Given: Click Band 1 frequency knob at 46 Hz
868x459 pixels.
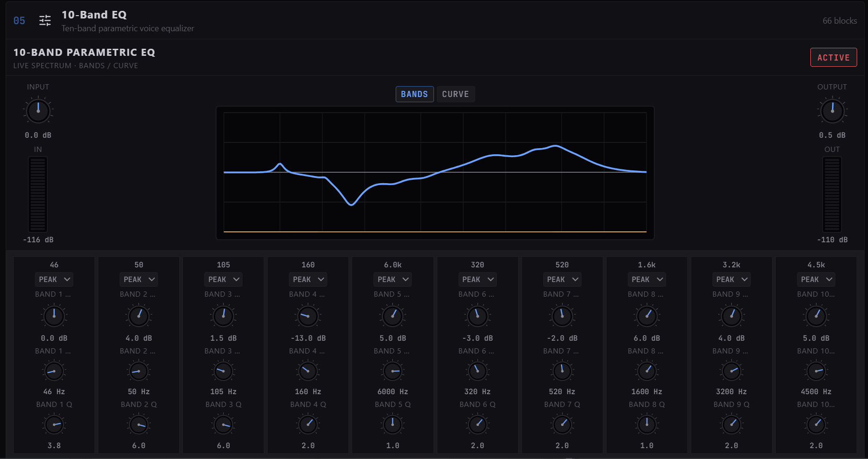Looking at the screenshot, I should coord(54,371).
